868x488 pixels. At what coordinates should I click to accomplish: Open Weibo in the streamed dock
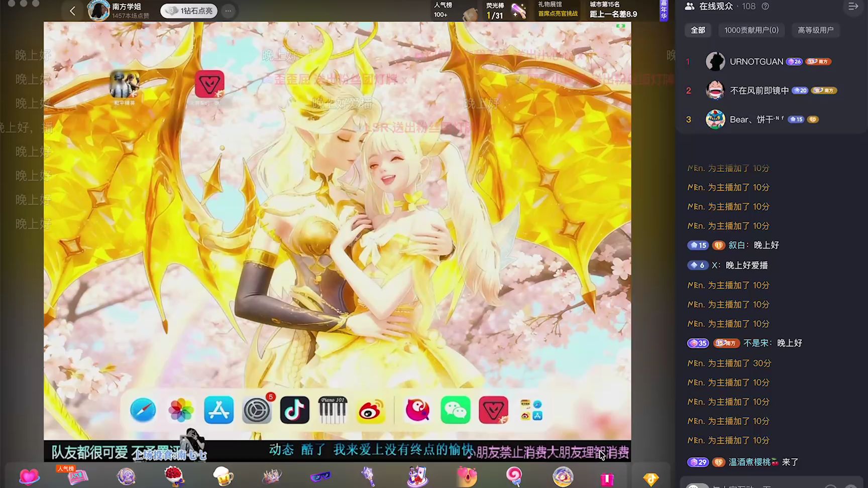point(371,410)
